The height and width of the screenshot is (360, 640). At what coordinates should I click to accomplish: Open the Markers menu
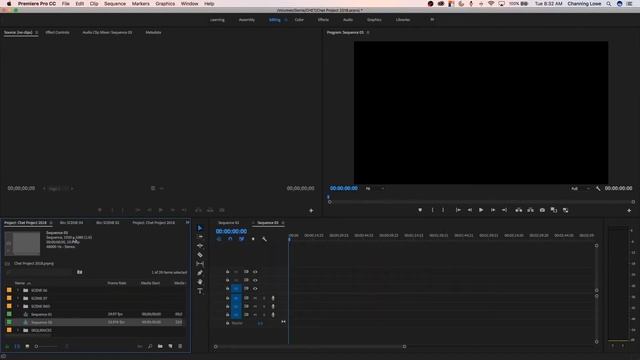(140, 4)
